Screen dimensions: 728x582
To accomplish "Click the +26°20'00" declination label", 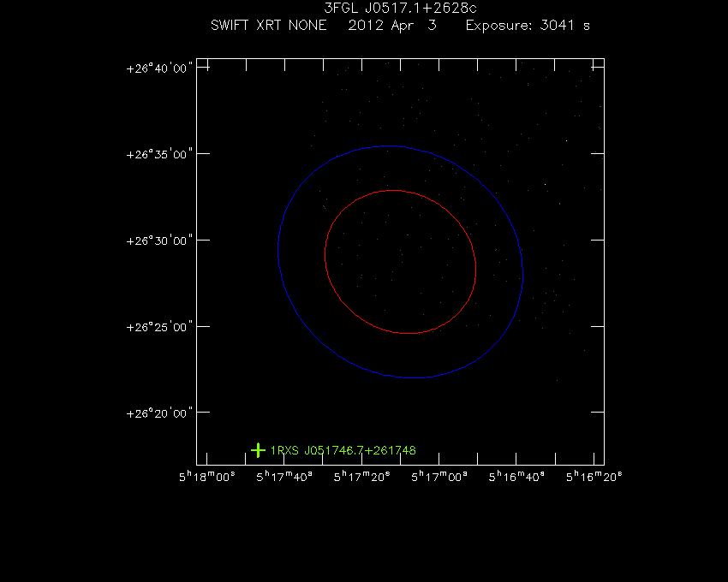I will pos(159,413).
